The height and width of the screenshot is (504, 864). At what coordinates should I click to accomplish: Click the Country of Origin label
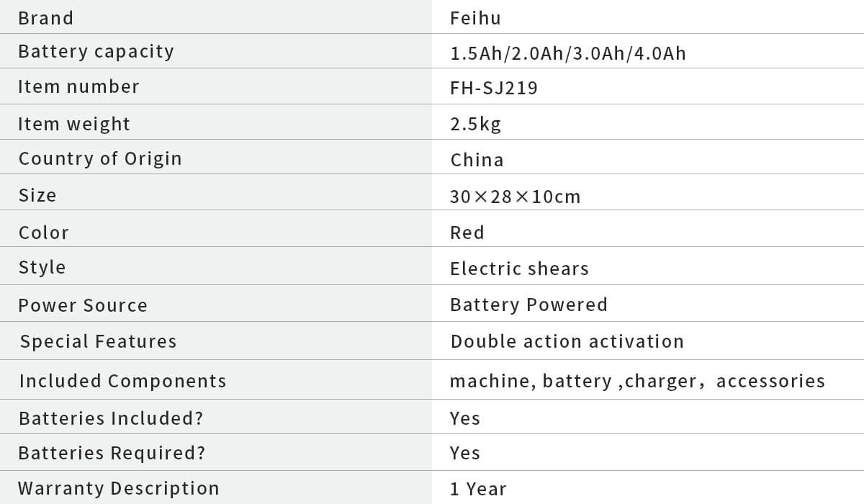(100, 159)
